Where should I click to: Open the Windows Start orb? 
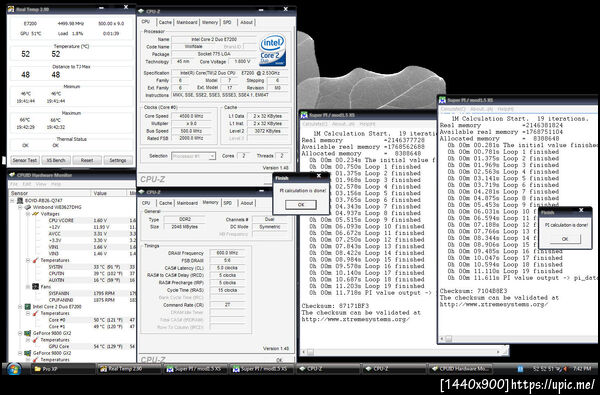pos(14,369)
